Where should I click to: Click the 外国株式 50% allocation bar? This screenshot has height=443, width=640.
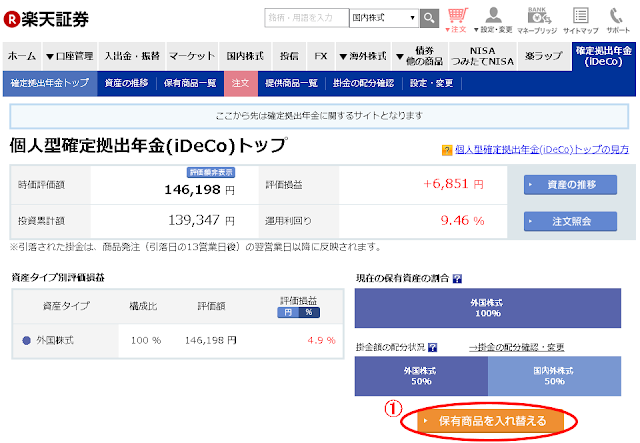(x=421, y=376)
